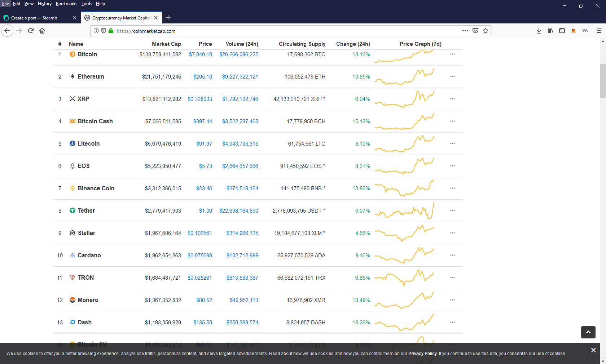The width and height of the screenshot is (606, 364).
Task: Open the MetaMask fox extension
Action: tap(574, 31)
